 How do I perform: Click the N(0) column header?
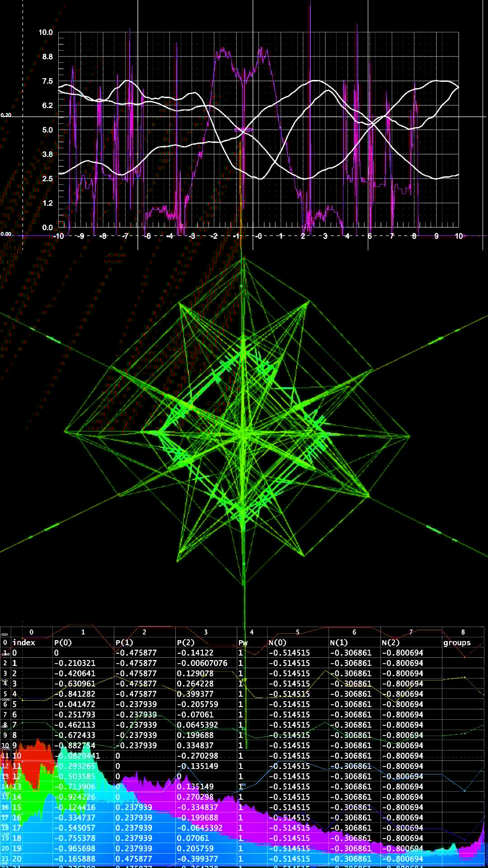[x=277, y=642]
